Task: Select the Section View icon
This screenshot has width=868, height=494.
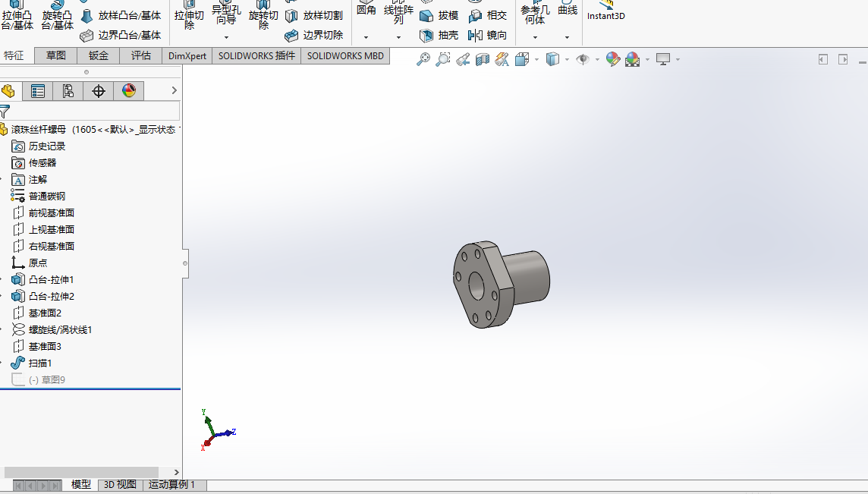Action: click(x=483, y=59)
